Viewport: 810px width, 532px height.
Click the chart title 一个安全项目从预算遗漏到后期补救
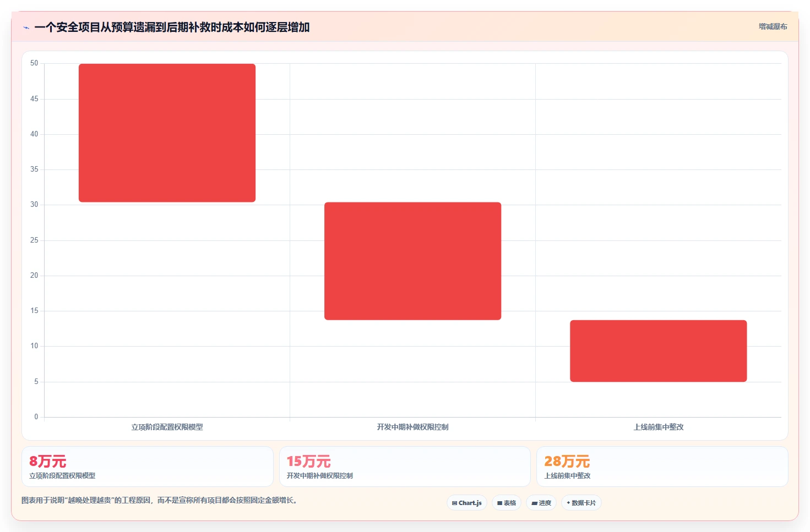(x=172, y=27)
